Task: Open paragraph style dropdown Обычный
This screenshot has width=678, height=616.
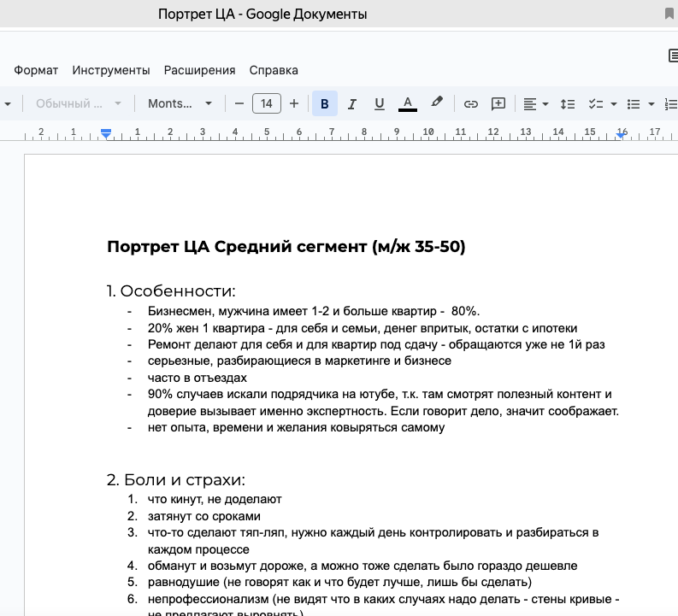Action: [x=79, y=103]
